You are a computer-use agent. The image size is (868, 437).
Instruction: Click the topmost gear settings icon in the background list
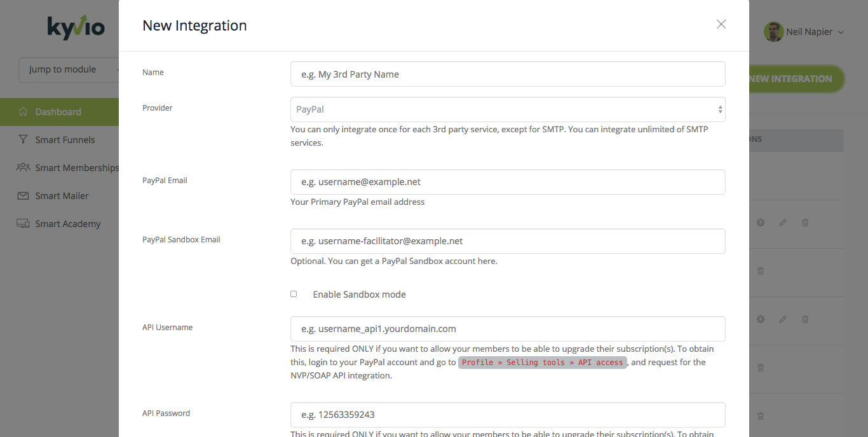pyautogui.click(x=761, y=223)
